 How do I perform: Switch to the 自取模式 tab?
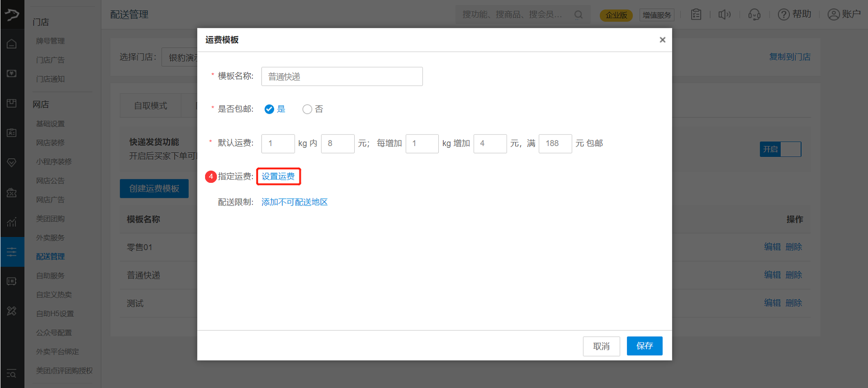pos(151,106)
